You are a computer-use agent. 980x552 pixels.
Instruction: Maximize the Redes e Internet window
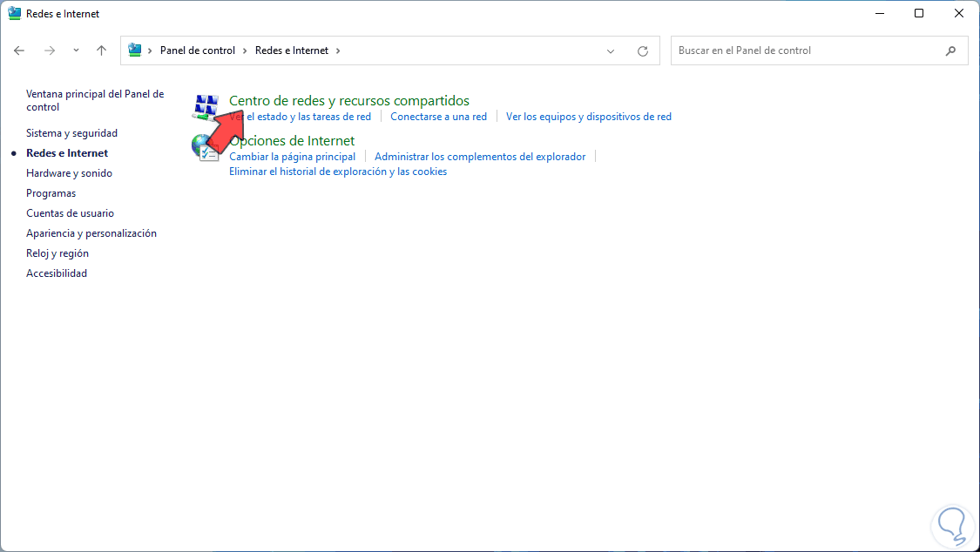[919, 14]
